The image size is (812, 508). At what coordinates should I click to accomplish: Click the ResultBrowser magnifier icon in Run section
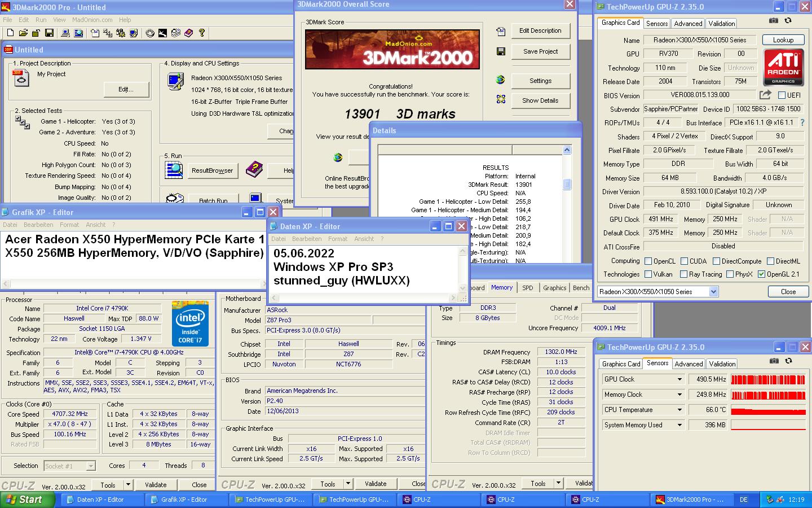click(174, 169)
